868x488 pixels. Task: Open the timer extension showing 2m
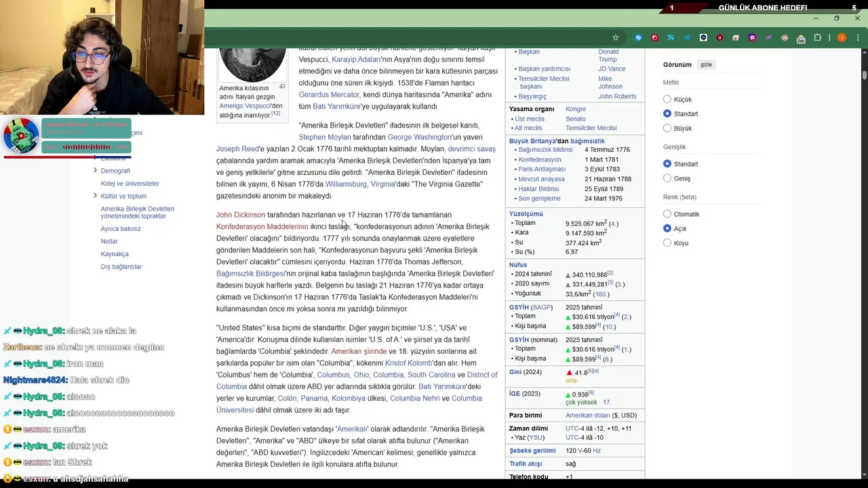(x=801, y=39)
